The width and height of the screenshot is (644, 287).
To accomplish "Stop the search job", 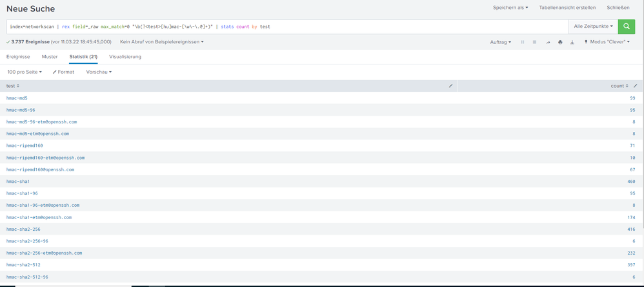I will pyautogui.click(x=534, y=42).
